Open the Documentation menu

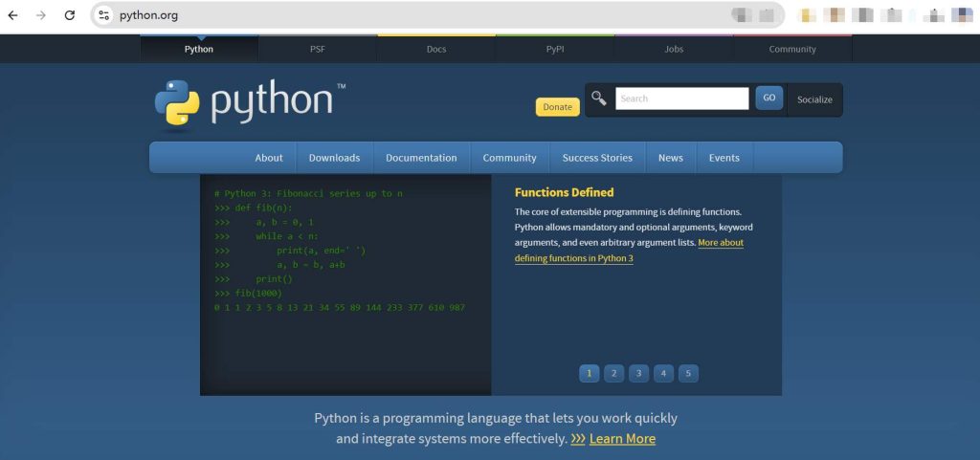tap(421, 158)
